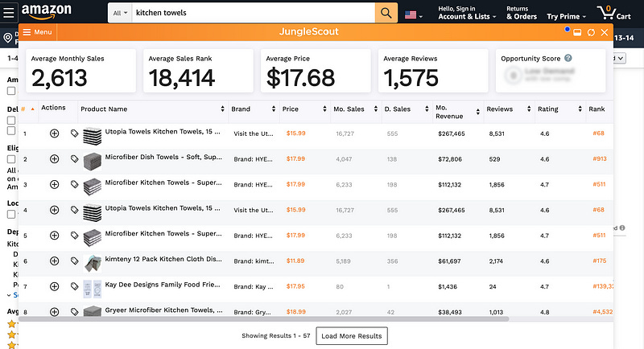Image resolution: width=644 pixels, height=349 pixels.
Task: Open the search category All dropdown
Action: pos(120,13)
